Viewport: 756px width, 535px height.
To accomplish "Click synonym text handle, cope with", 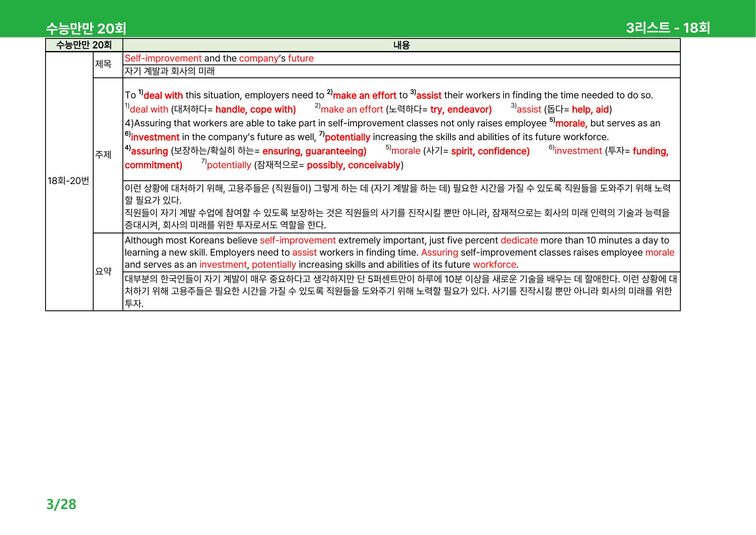I will pos(256,110).
